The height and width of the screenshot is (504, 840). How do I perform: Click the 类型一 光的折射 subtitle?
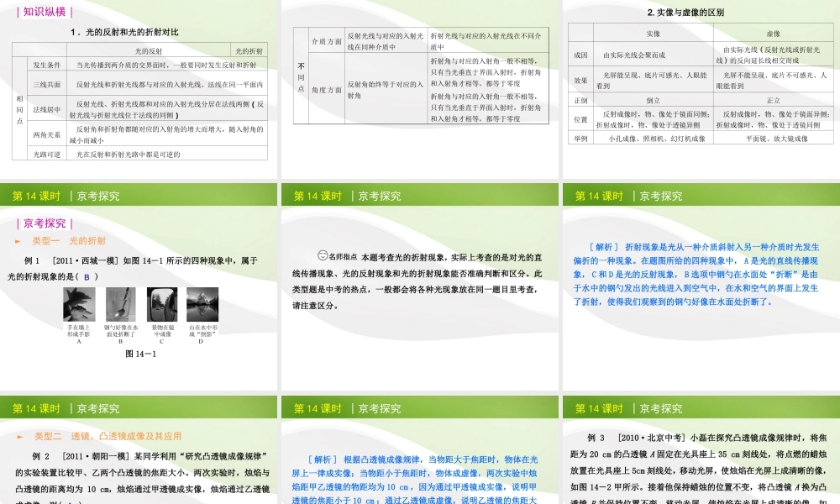coord(69,241)
